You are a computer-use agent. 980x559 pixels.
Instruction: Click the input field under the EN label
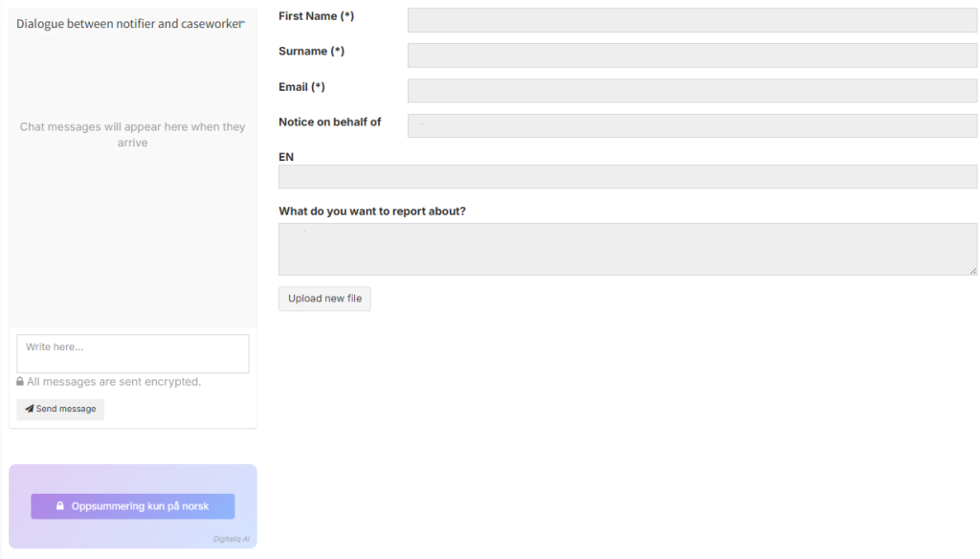627,177
